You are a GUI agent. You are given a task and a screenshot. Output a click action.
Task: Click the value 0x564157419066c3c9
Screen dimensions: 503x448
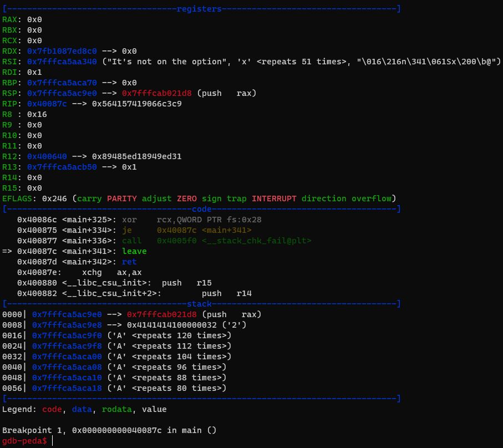point(137,104)
